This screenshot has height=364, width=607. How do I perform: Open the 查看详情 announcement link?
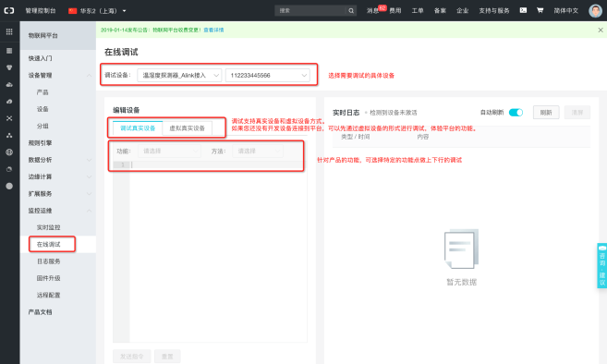click(x=213, y=30)
